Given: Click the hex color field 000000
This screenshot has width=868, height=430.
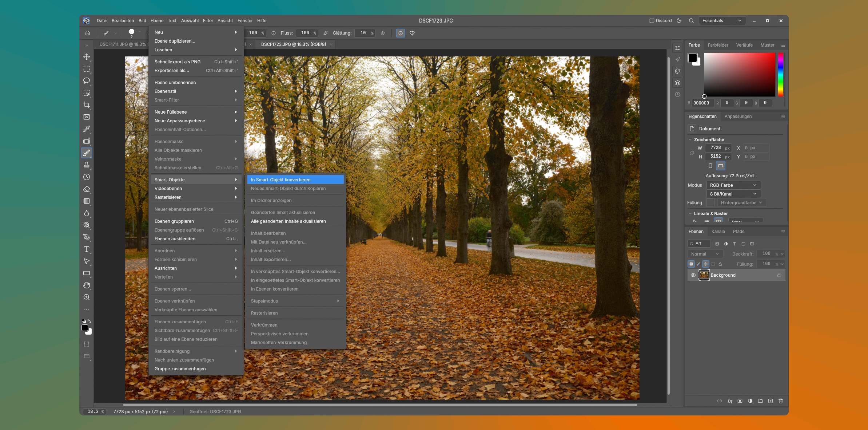Looking at the screenshot, I should point(703,103).
